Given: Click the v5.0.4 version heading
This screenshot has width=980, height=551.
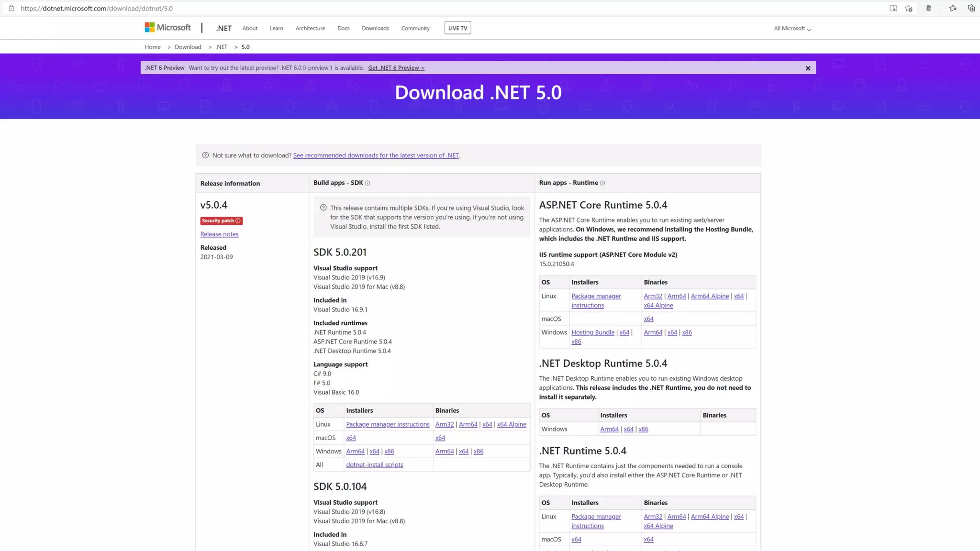Looking at the screenshot, I should [214, 205].
